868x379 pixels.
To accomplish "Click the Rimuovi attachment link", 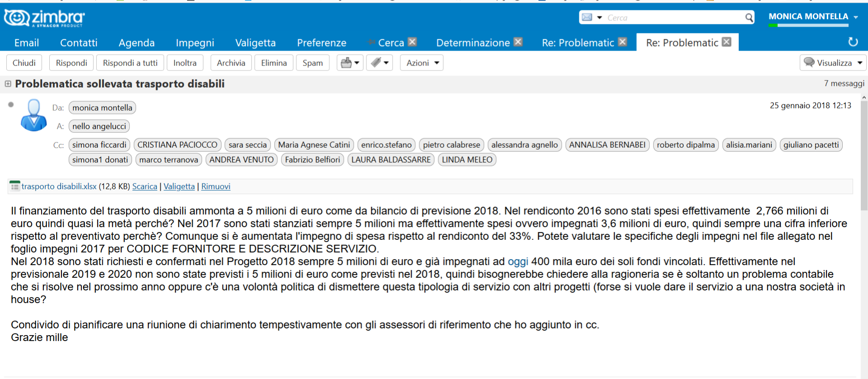I will (216, 186).
